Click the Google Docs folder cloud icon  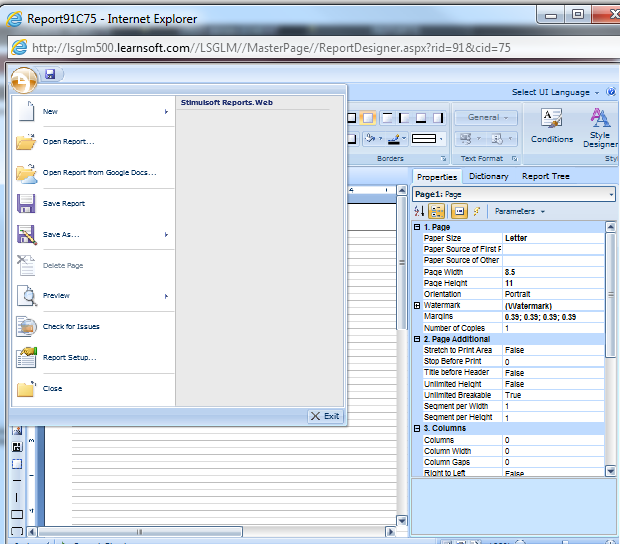tap(26, 173)
